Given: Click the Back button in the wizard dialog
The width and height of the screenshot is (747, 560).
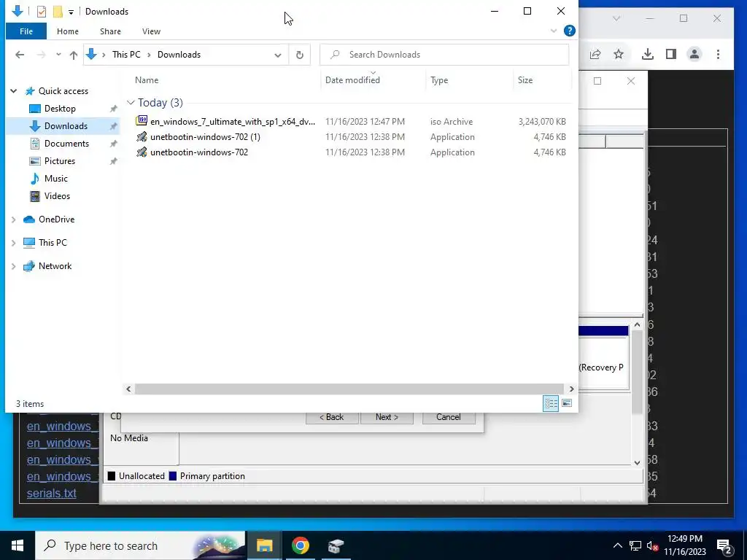Looking at the screenshot, I should pos(332,417).
